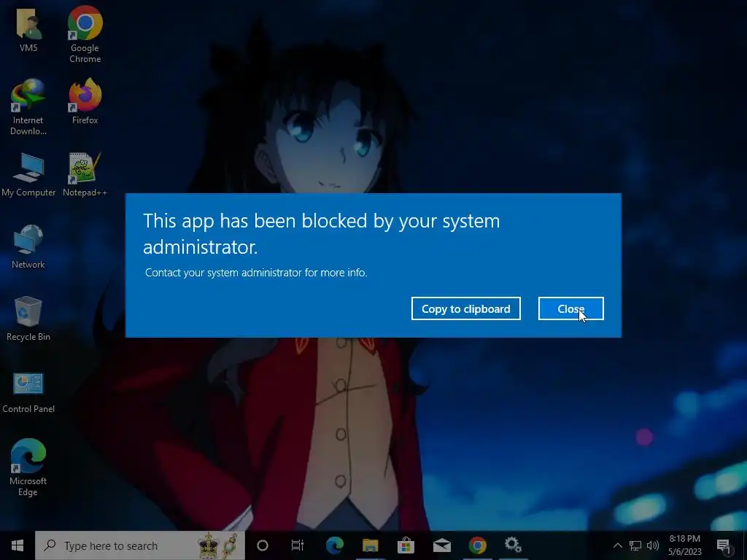Open Cortana from the taskbar circle

(x=263, y=545)
